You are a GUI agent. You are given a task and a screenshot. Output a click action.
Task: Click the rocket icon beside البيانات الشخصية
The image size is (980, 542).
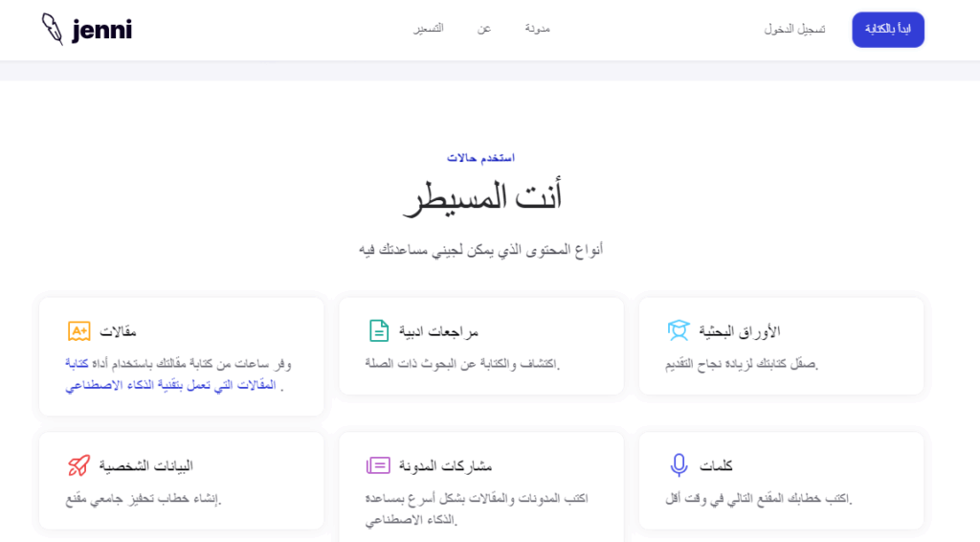tap(78, 466)
